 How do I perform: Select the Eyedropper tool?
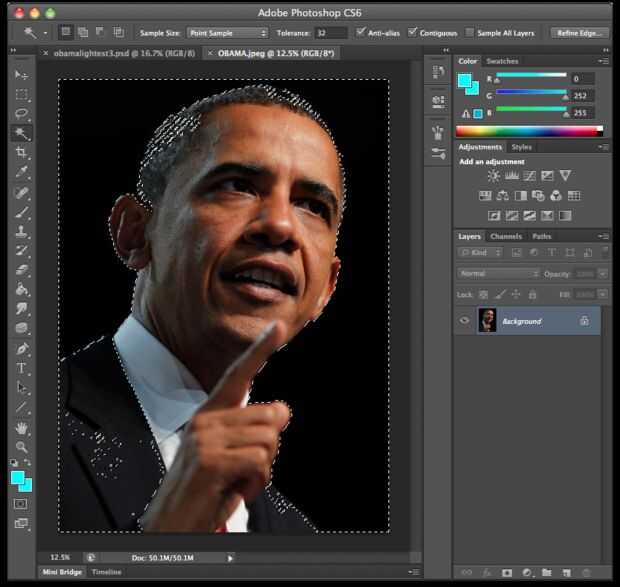coord(21,172)
